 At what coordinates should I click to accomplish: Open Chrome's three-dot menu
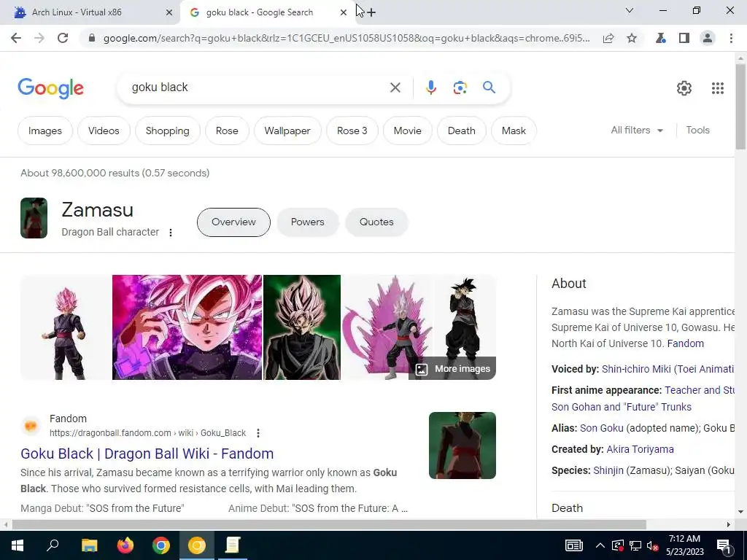click(x=731, y=38)
